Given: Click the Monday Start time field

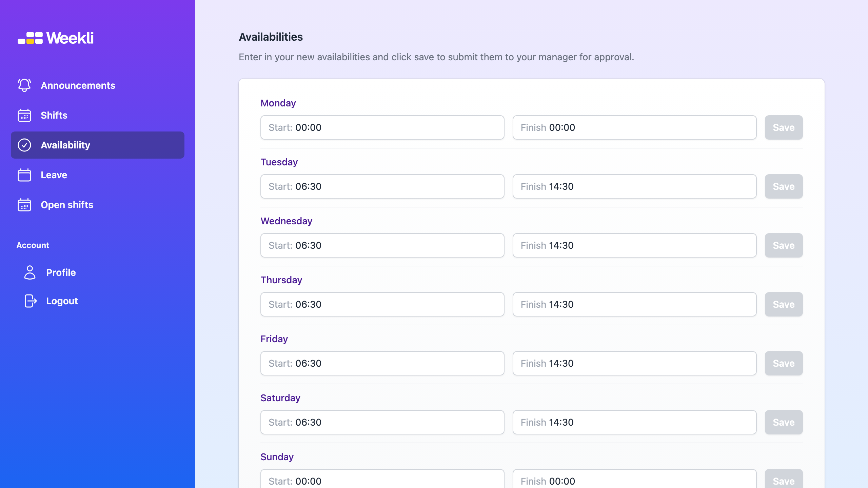Looking at the screenshot, I should (x=382, y=127).
